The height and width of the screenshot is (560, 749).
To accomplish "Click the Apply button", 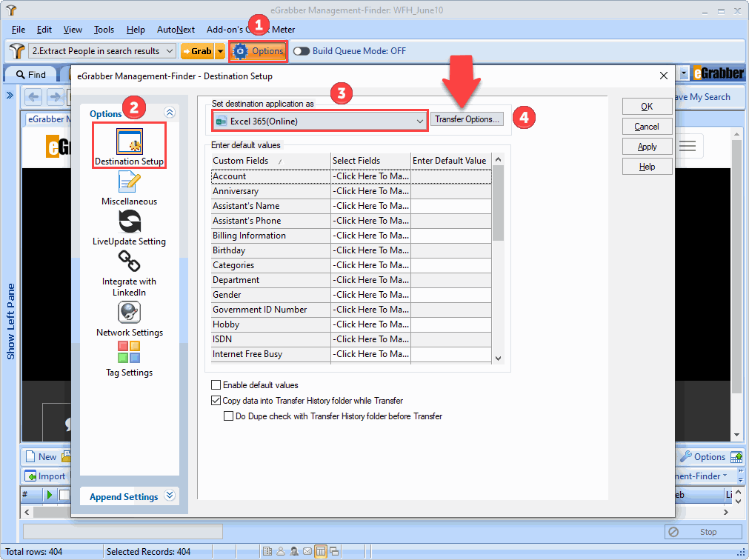I will point(647,147).
